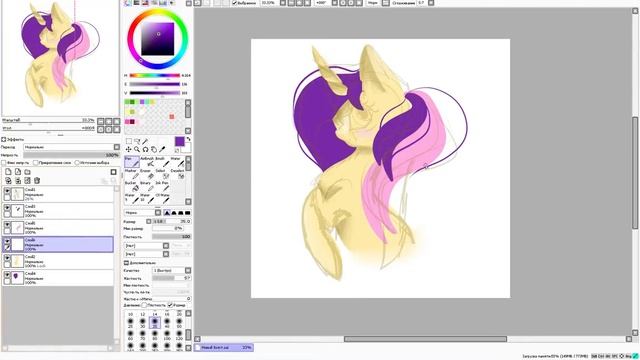Image resolution: width=640 pixels, height=360 pixels.
Task: Select layer row Слой1
Action: (x=58, y=194)
